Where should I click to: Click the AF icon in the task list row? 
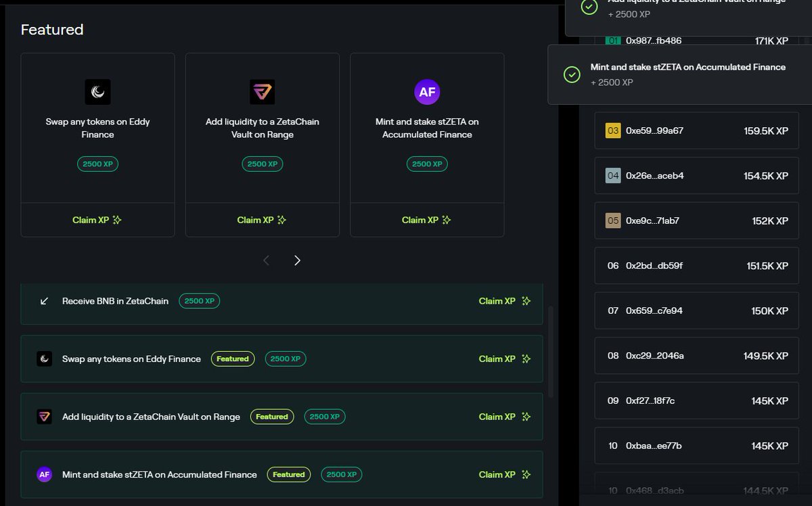(x=45, y=475)
